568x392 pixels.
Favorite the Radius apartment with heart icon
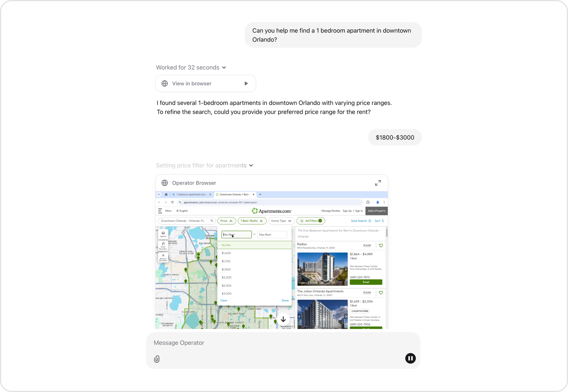[x=381, y=246]
